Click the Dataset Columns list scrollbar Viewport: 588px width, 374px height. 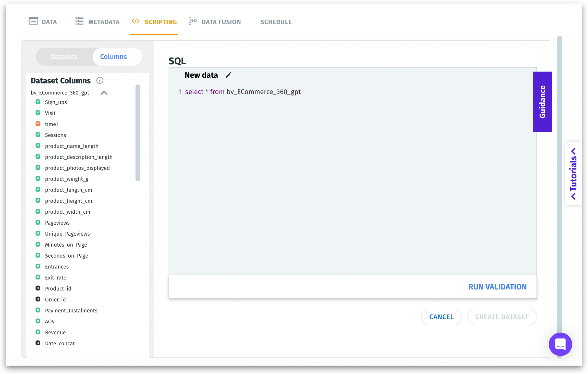point(138,133)
